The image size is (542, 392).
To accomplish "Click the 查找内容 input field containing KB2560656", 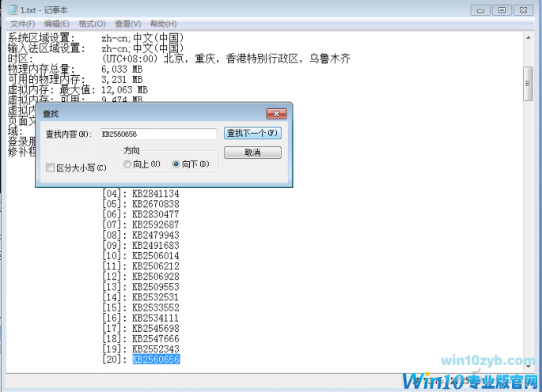I will [x=158, y=134].
